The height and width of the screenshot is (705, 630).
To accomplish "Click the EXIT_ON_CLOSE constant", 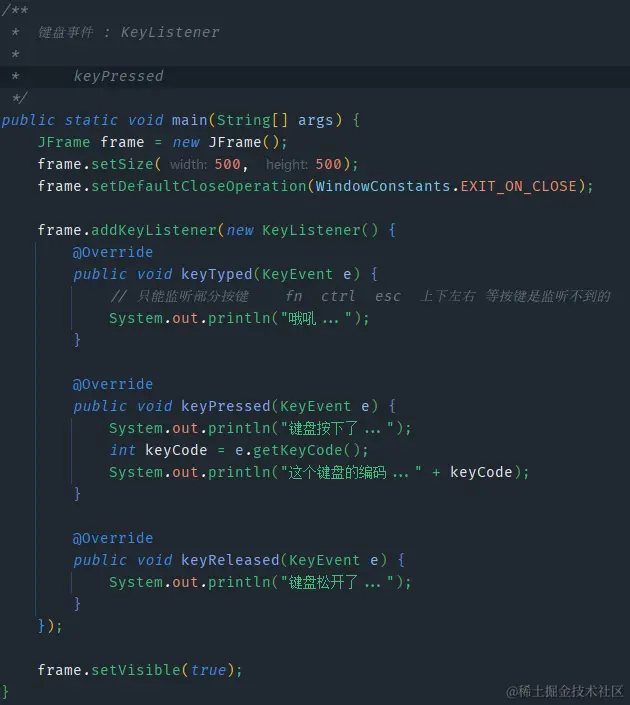I will (518, 186).
